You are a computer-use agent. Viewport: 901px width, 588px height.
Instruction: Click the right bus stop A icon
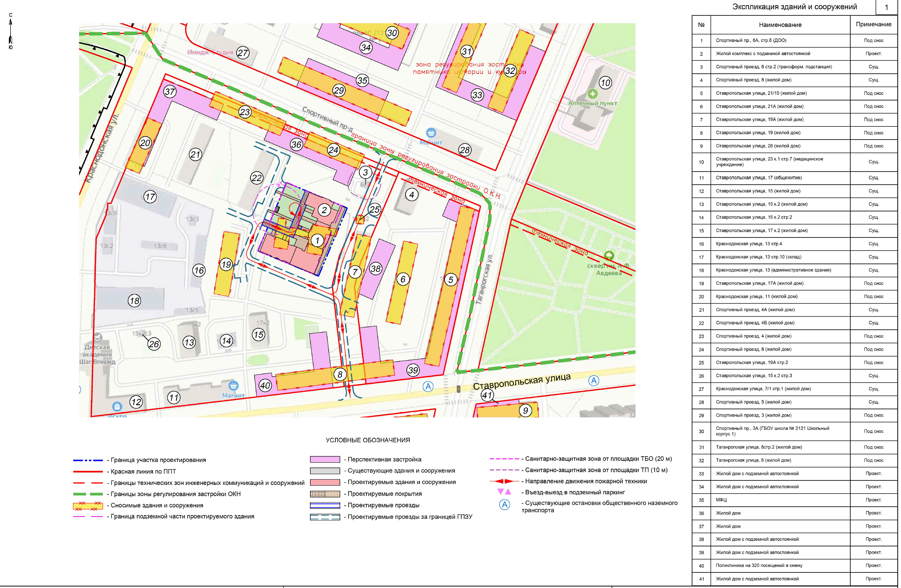coord(594,381)
